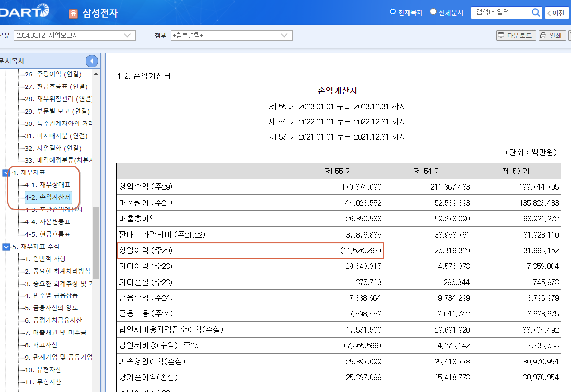Open the 본문 2024.03.12 사업보고서 dropdown

point(74,36)
